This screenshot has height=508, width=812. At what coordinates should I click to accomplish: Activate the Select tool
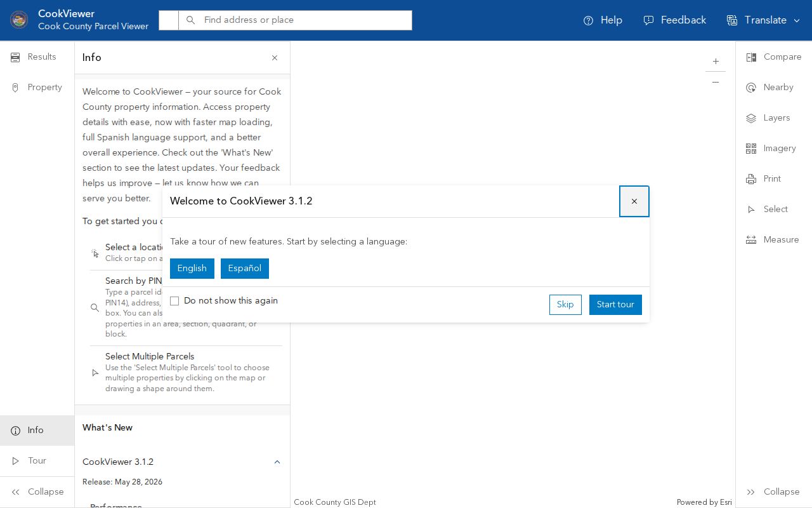[774, 210]
